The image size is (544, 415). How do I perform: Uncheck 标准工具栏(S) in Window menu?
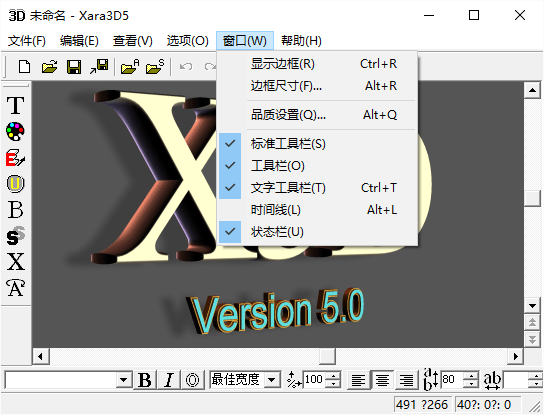[x=317, y=143]
